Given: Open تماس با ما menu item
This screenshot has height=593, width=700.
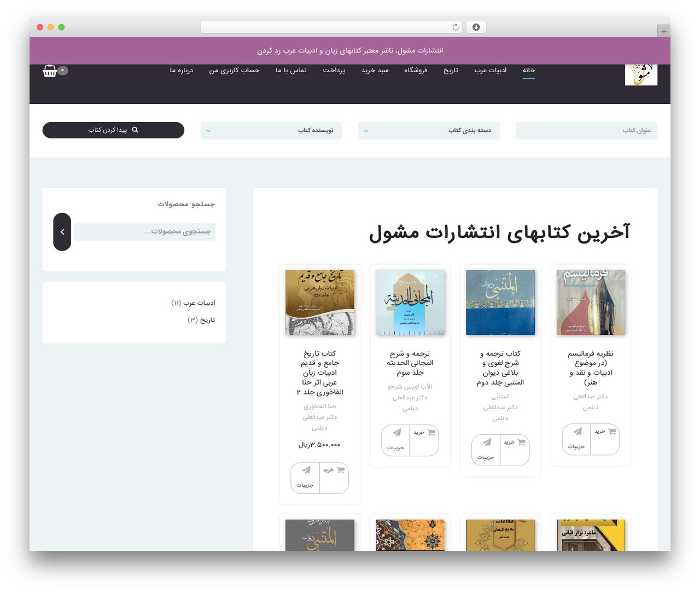Looking at the screenshot, I should [291, 70].
